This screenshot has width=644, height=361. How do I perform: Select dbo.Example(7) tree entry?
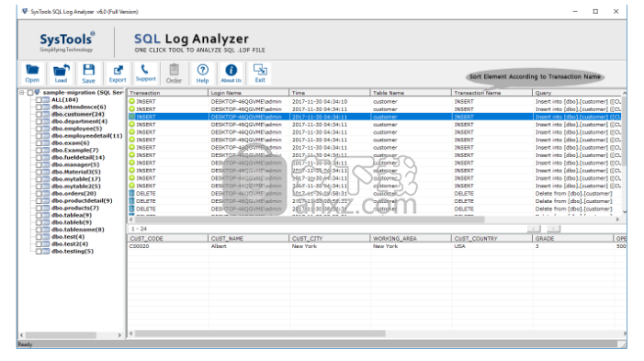coord(74,151)
